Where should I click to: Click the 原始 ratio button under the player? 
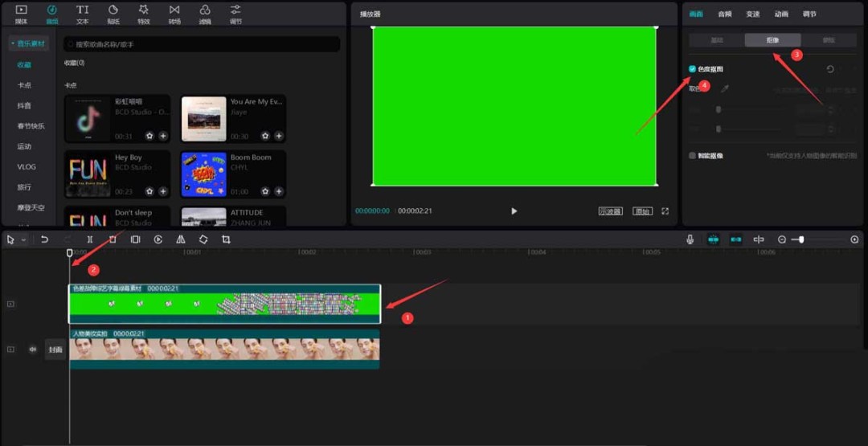pos(641,211)
